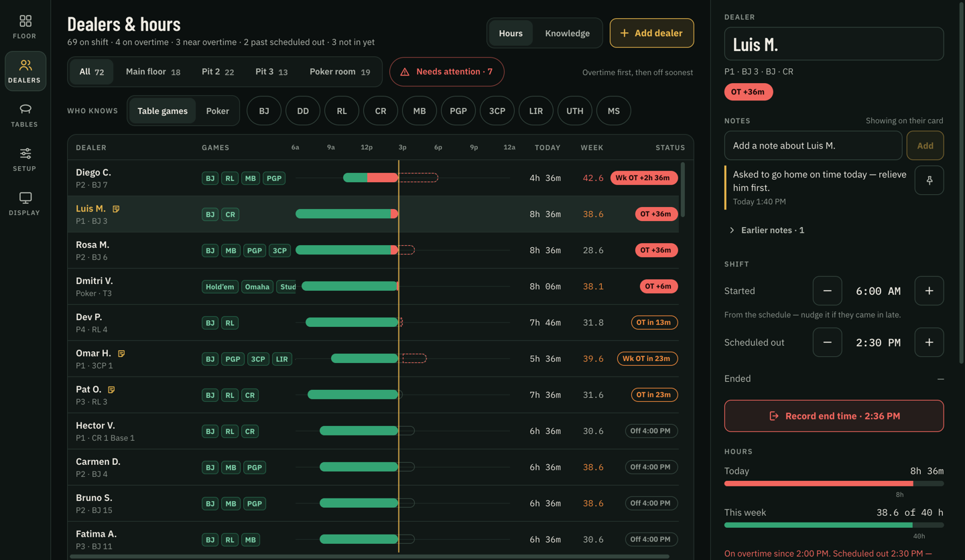The width and height of the screenshot is (965, 560).
Task: Click the Add dealer button
Action: [x=652, y=33]
